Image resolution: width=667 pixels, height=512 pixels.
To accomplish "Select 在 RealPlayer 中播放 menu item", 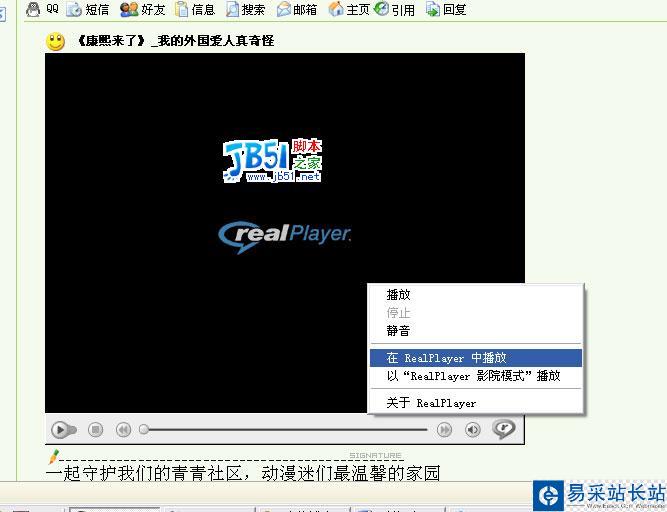I will (476, 358).
